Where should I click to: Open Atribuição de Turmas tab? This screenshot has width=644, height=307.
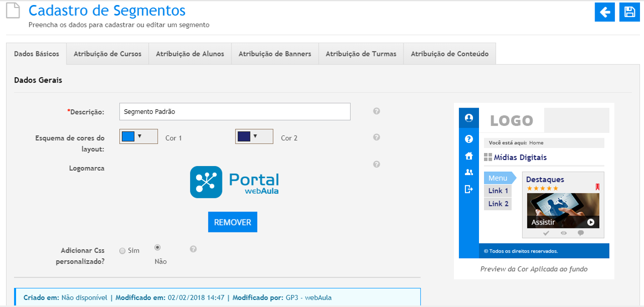pos(361,54)
